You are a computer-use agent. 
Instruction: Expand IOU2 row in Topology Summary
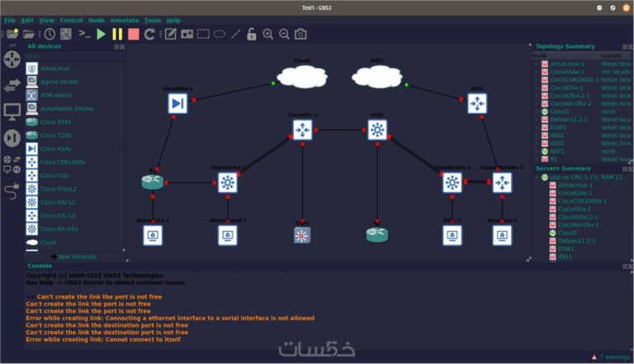pyautogui.click(x=537, y=143)
